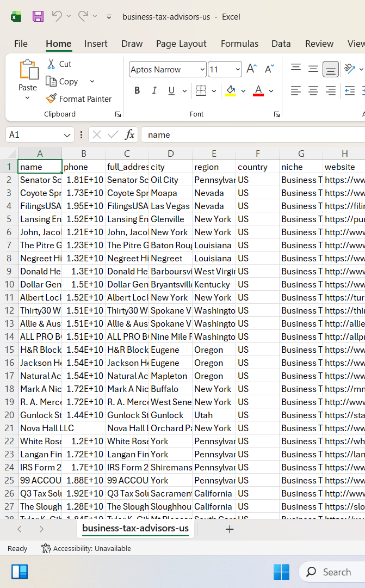The image size is (365, 588).
Task: Apply red Font Color
Action: tap(258, 91)
